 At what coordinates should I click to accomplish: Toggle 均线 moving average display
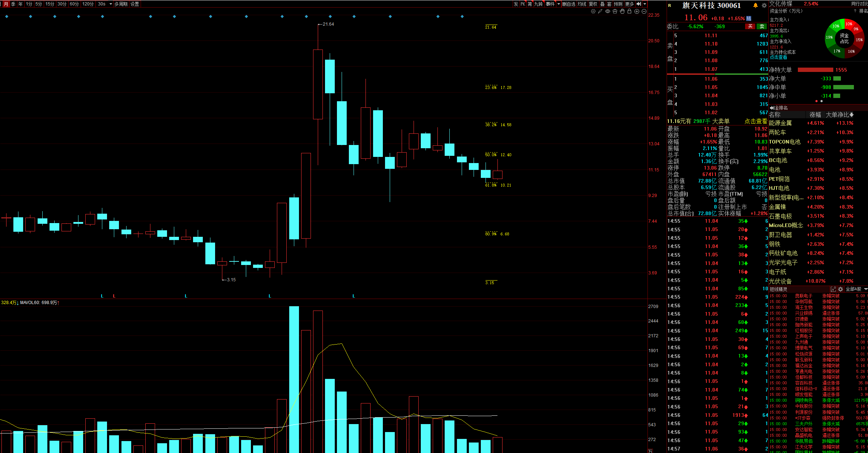(x=582, y=4)
